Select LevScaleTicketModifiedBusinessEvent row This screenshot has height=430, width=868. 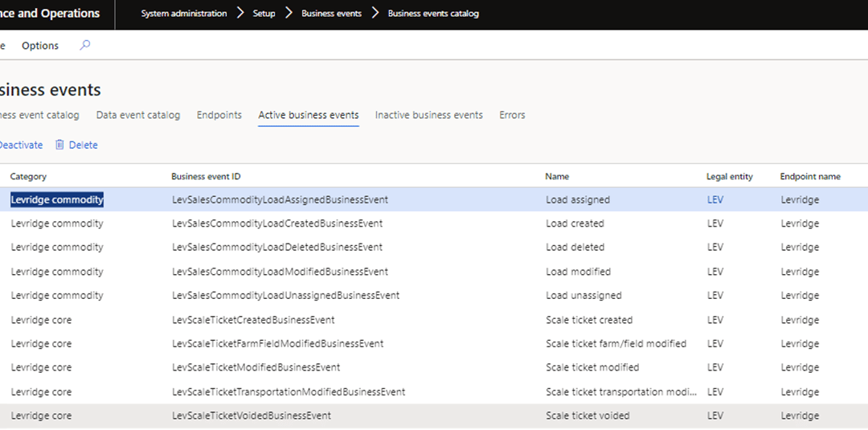(x=434, y=367)
